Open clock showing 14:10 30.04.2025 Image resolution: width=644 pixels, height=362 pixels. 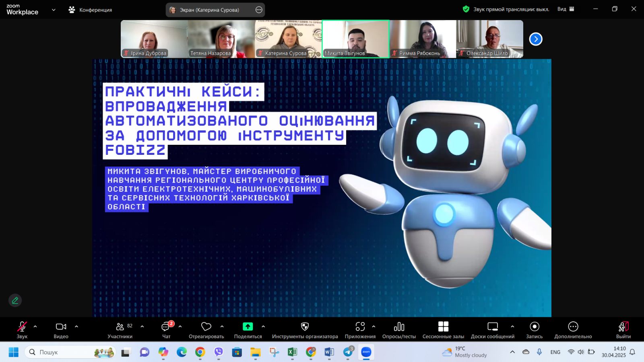coord(614,352)
